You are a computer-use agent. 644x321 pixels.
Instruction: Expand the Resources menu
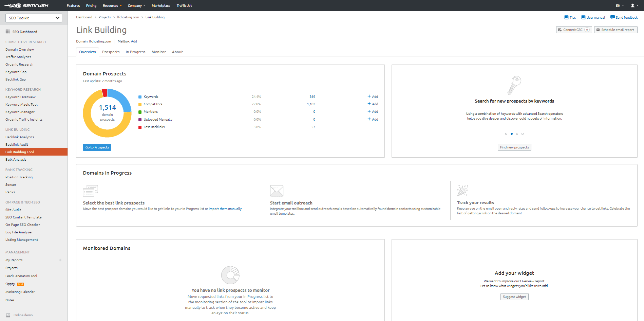[x=112, y=5]
